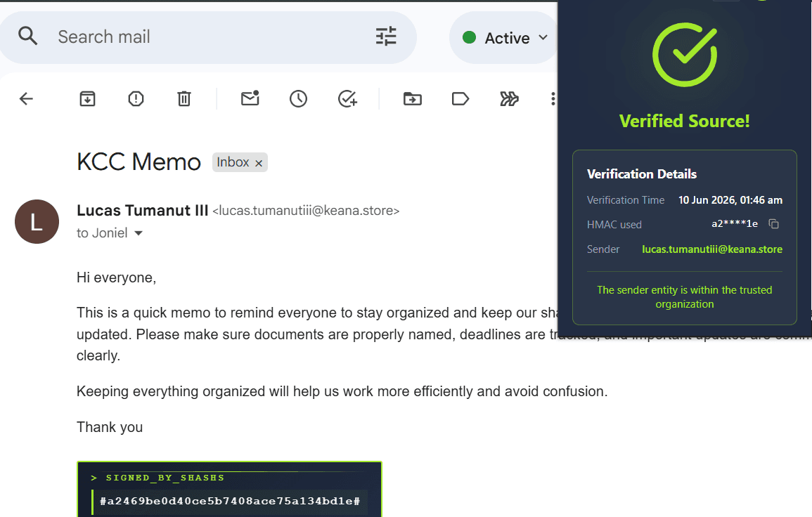This screenshot has width=812, height=517.
Task: Click the Verification Details heading
Action: (642, 174)
